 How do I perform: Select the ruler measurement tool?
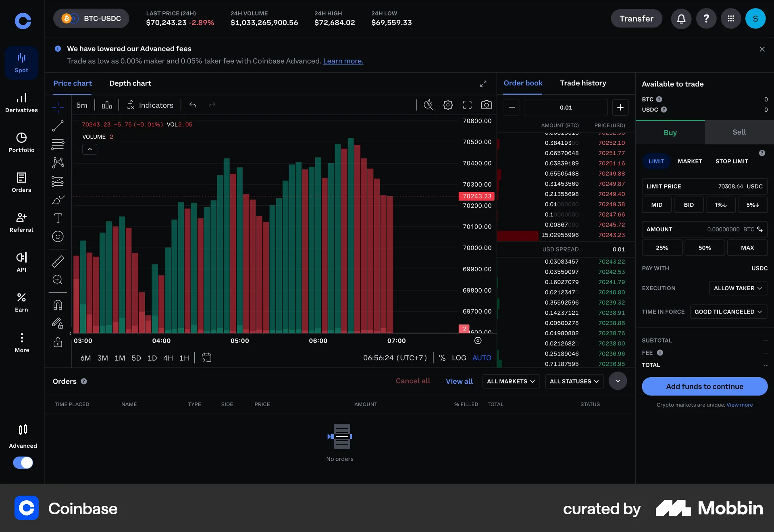[58, 261]
